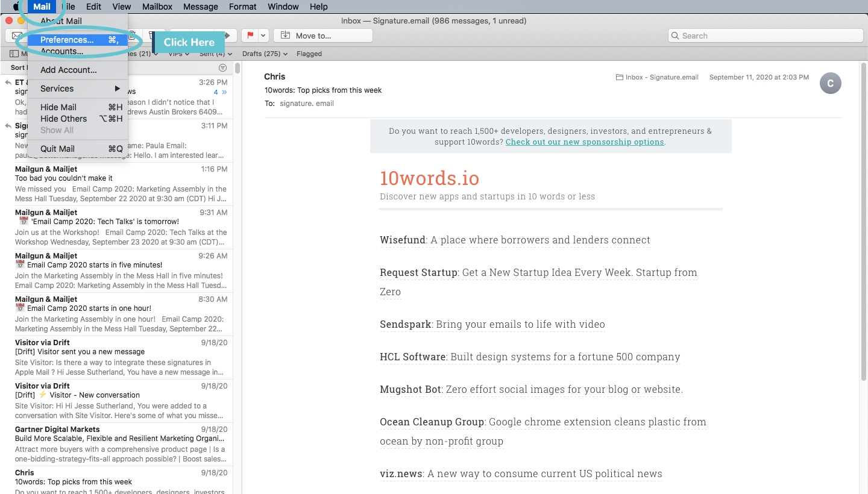The image size is (868, 494).
Task: Click calendar emoji in 'Tech Talks' is tomorrow subject
Action: [24, 221]
